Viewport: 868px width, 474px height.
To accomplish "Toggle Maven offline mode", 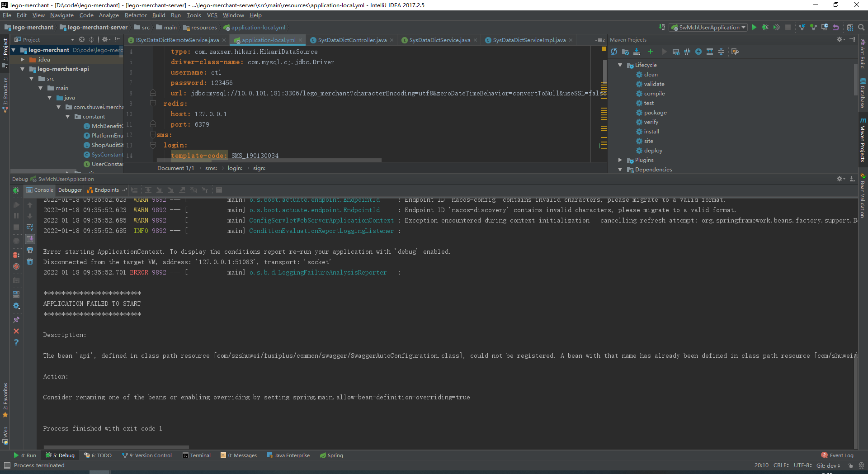I will (x=687, y=52).
